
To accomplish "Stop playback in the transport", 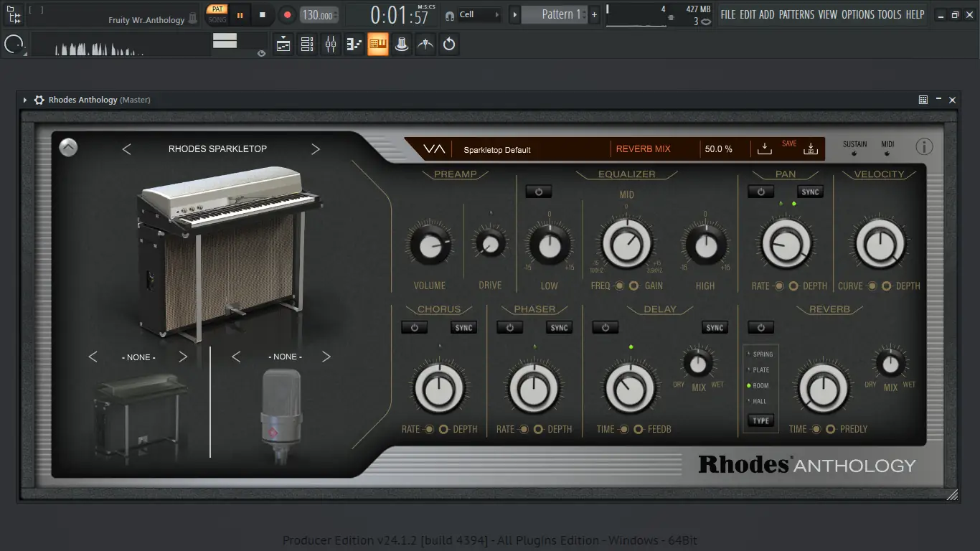I will point(263,14).
